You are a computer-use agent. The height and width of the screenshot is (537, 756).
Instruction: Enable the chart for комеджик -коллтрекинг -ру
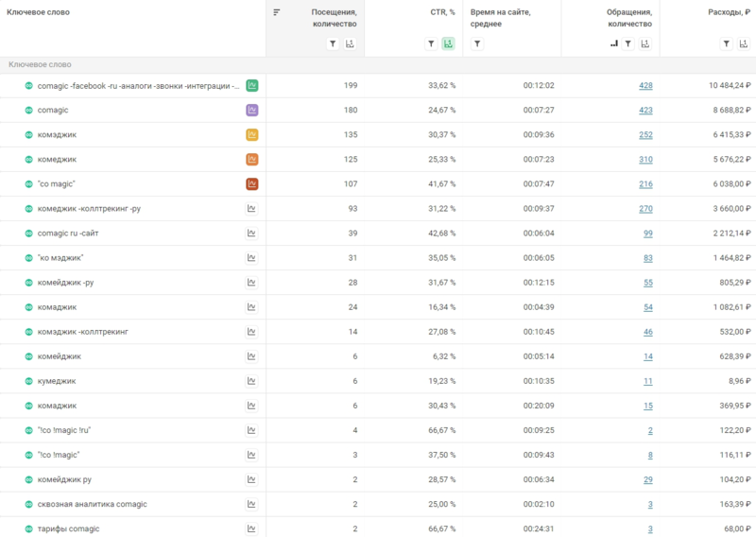tap(251, 208)
